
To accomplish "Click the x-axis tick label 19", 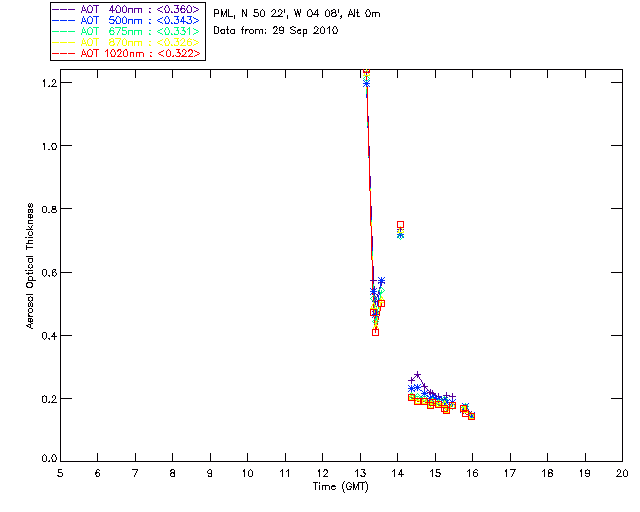I will click(585, 473).
